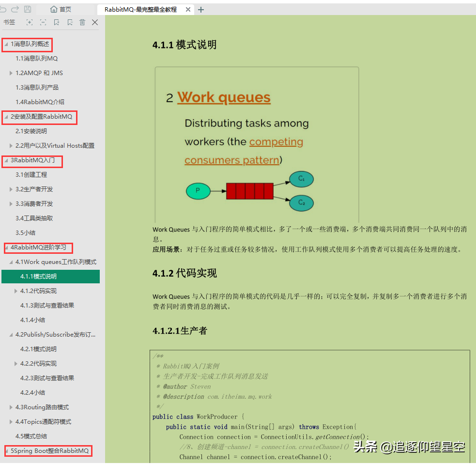The height and width of the screenshot is (464, 476).
Task: Select 3.3消费者开发 bookmark text
Action: (x=34, y=204)
